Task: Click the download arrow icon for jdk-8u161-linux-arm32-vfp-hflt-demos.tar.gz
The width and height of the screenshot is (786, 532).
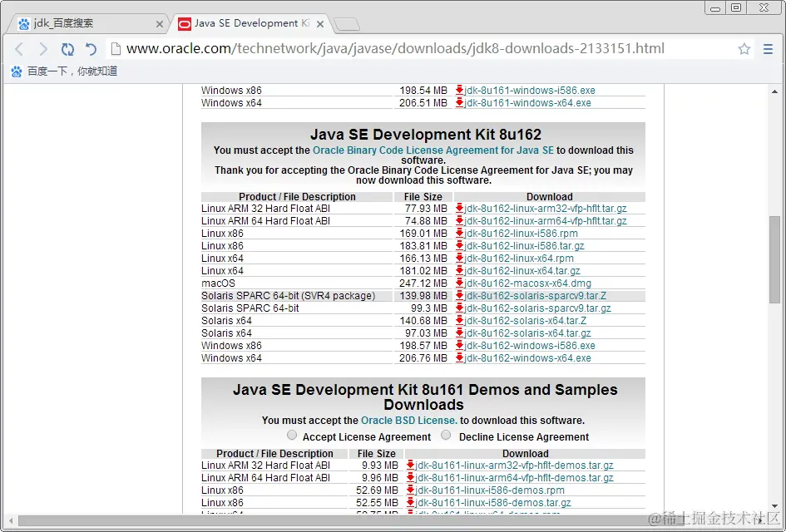Action: tap(410, 465)
